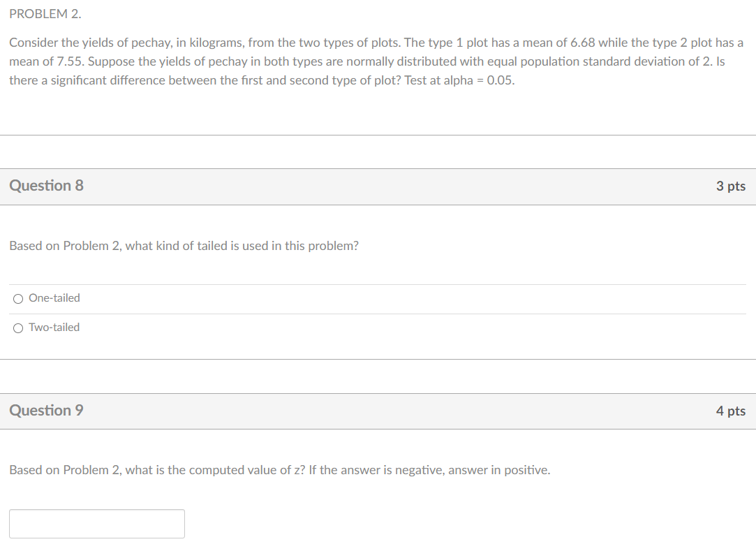The height and width of the screenshot is (558, 756).
Task: Click the PROBLEM 2 heading
Action: [x=45, y=13]
